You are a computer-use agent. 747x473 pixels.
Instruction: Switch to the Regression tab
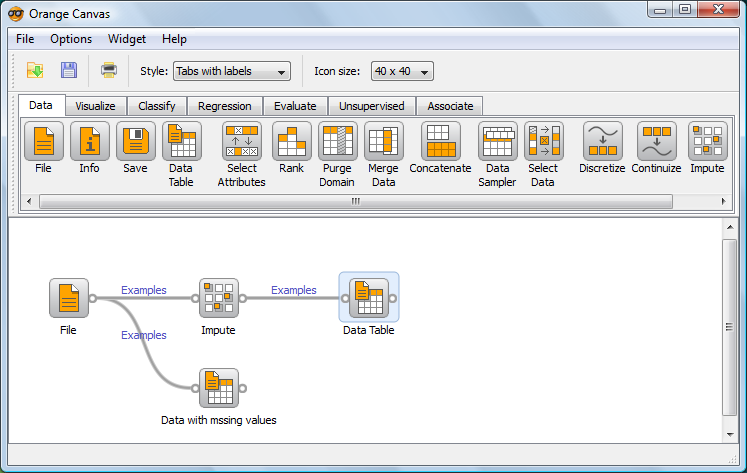(225, 106)
